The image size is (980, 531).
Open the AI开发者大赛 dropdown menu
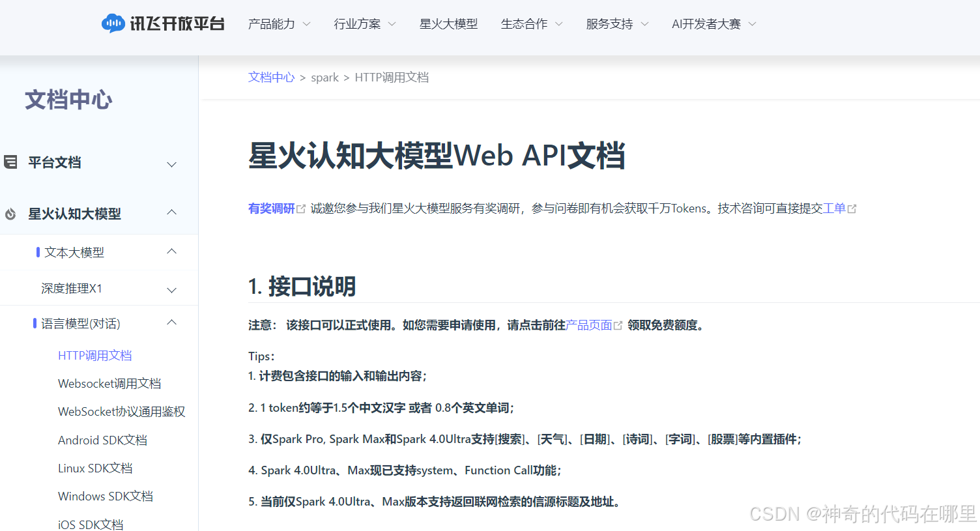tap(714, 24)
